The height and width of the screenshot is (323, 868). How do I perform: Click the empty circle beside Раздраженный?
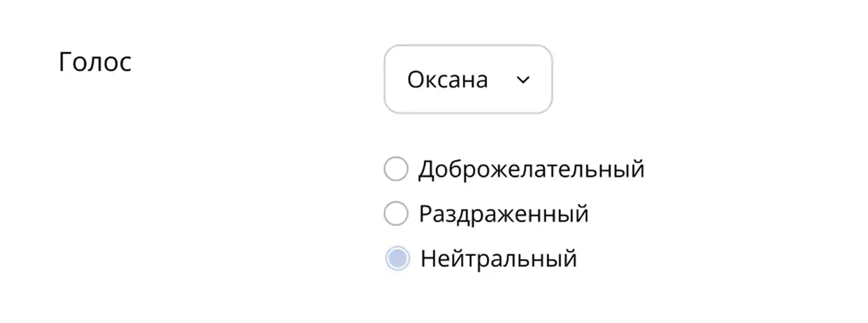click(x=395, y=214)
